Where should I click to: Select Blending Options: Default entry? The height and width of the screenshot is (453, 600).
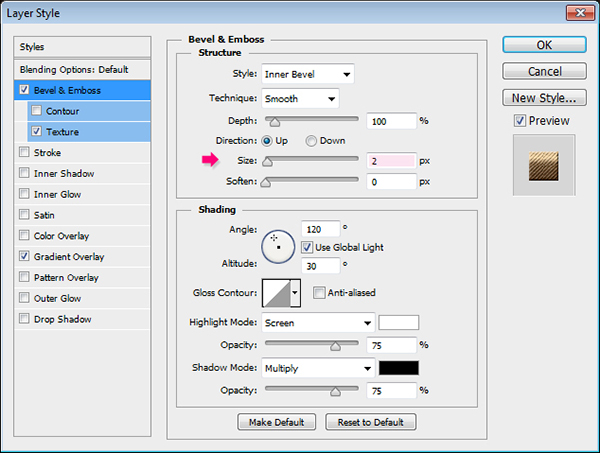point(73,69)
